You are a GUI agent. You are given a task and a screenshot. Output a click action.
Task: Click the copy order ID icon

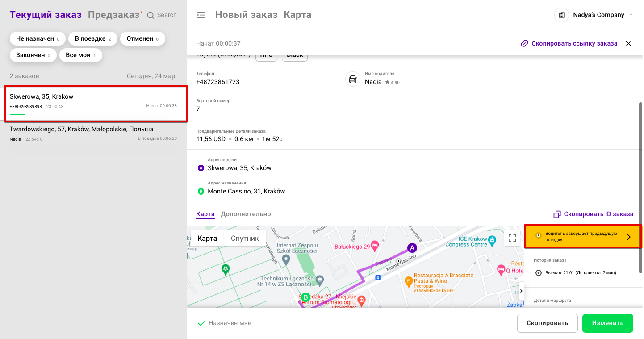(557, 214)
